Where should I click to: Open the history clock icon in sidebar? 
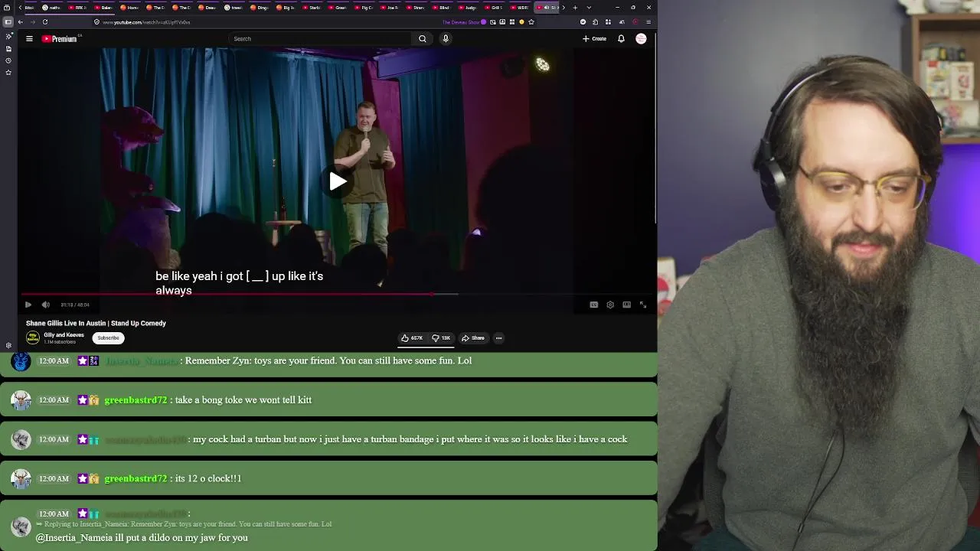[8, 60]
